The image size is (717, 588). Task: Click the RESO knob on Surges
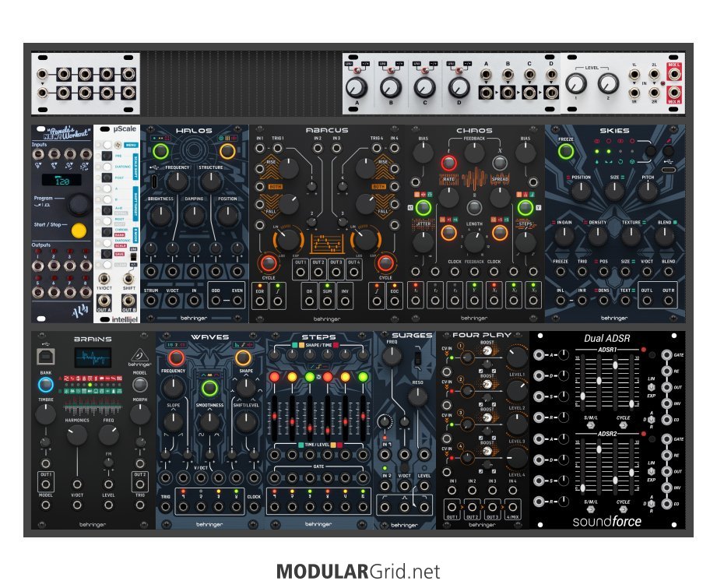[417, 396]
